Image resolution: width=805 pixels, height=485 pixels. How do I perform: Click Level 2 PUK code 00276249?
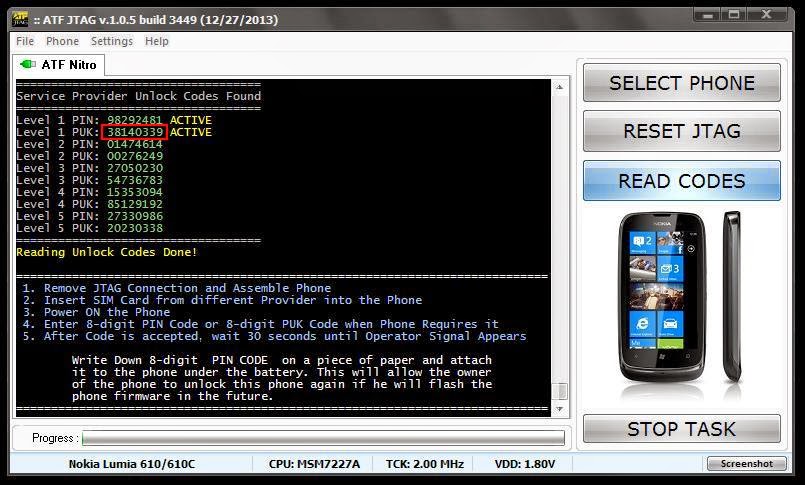tap(135, 156)
